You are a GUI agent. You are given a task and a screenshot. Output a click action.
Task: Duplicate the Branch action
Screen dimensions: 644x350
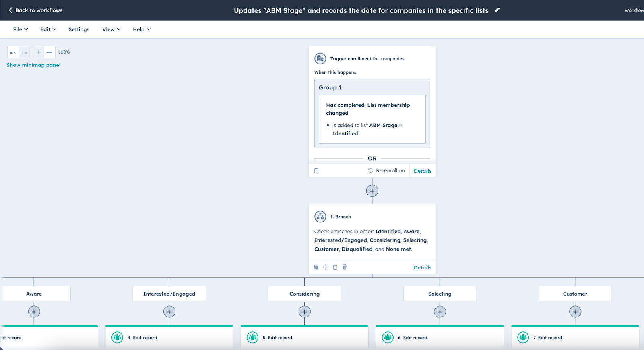coord(316,267)
